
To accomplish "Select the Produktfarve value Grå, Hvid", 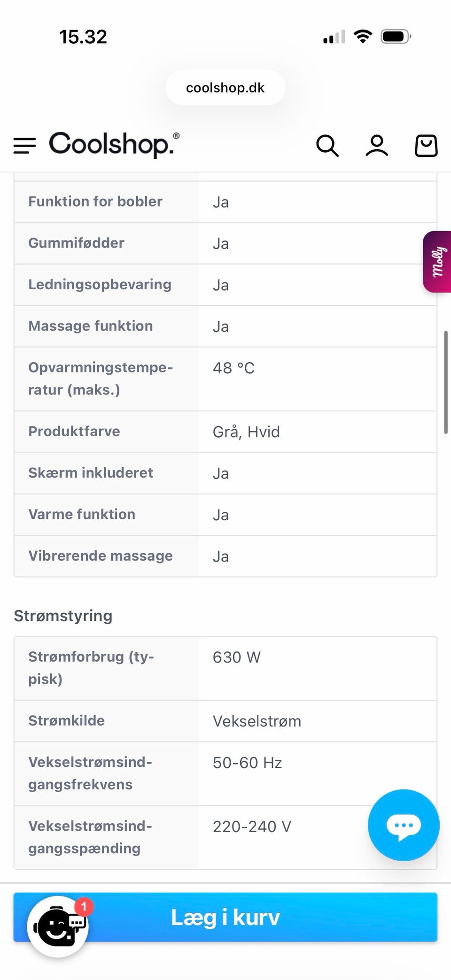I will click(x=246, y=432).
